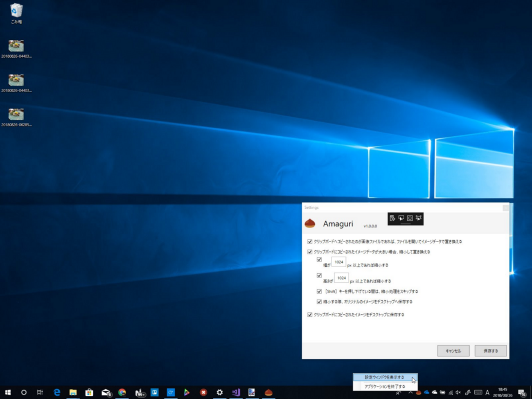This screenshot has height=399, width=532.
Task: Click the 保存する save button
Action: click(x=491, y=351)
